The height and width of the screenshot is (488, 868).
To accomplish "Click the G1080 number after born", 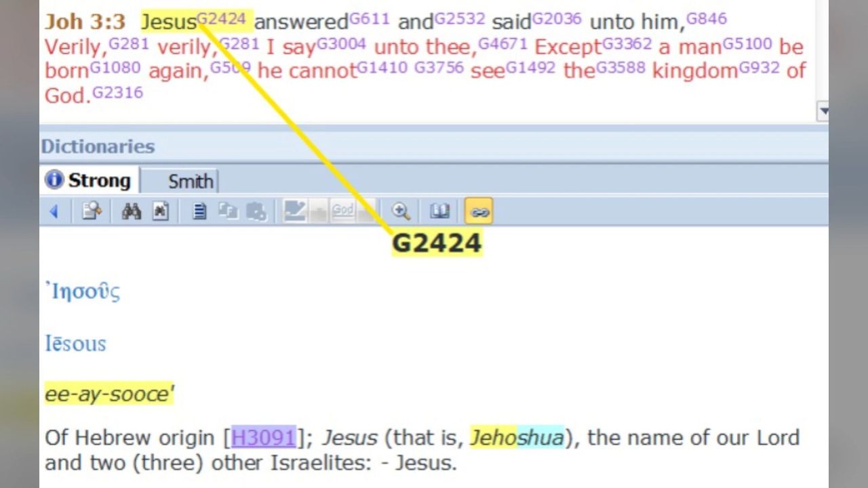I will click(115, 67).
